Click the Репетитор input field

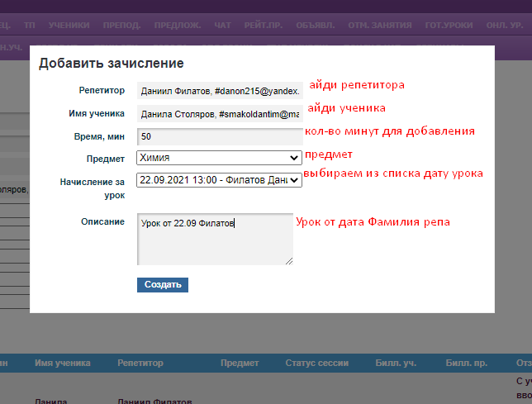[220, 91]
